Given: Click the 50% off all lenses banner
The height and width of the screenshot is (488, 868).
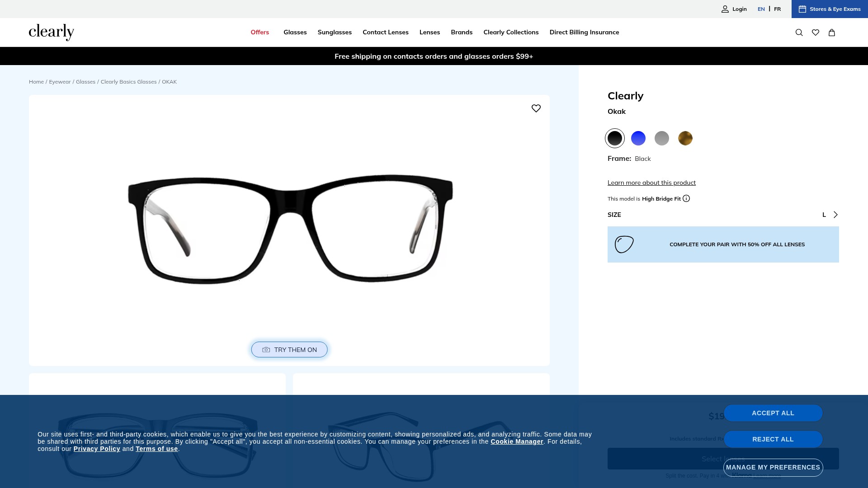Looking at the screenshot, I should click(723, 244).
